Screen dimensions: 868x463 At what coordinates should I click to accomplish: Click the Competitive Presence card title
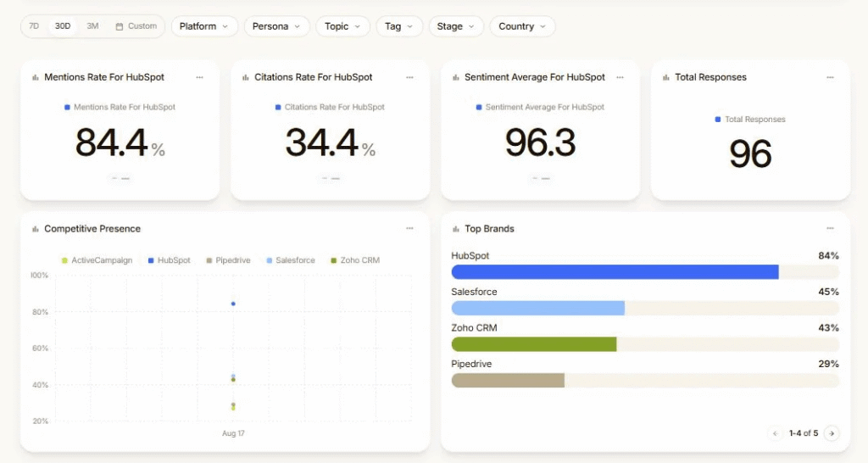click(92, 229)
